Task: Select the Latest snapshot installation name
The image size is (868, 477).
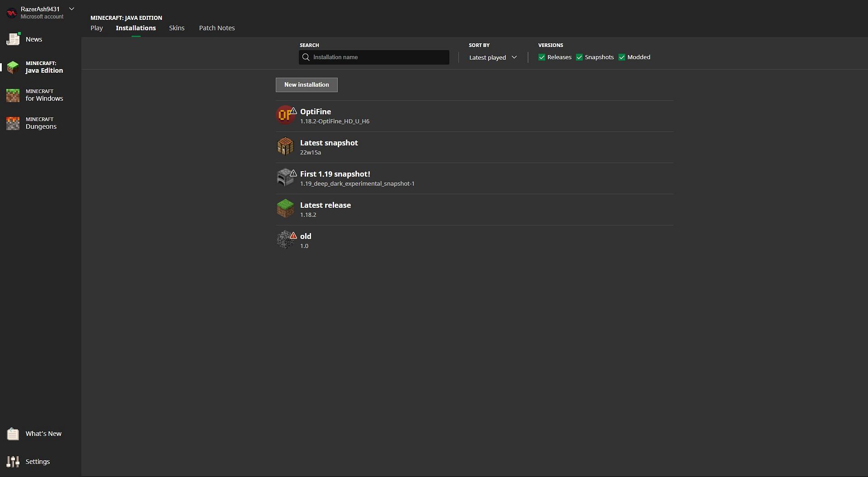Action: 329,143
